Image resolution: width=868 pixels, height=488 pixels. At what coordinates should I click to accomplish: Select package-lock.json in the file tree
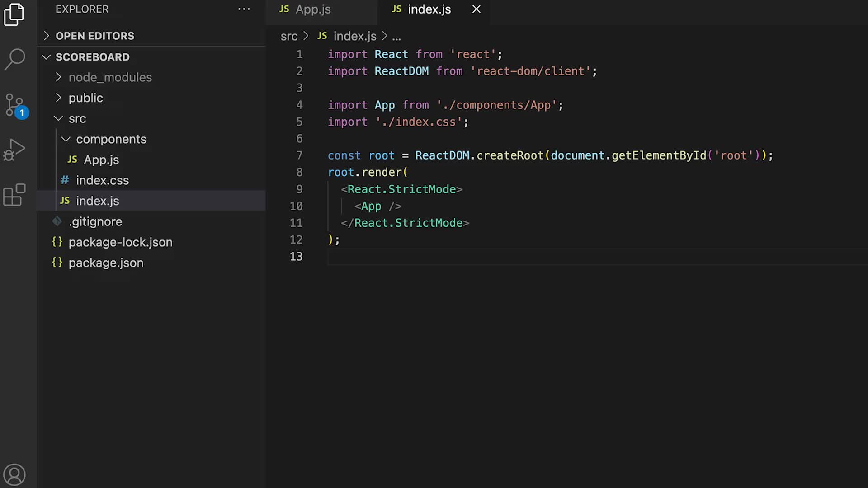(120, 242)
